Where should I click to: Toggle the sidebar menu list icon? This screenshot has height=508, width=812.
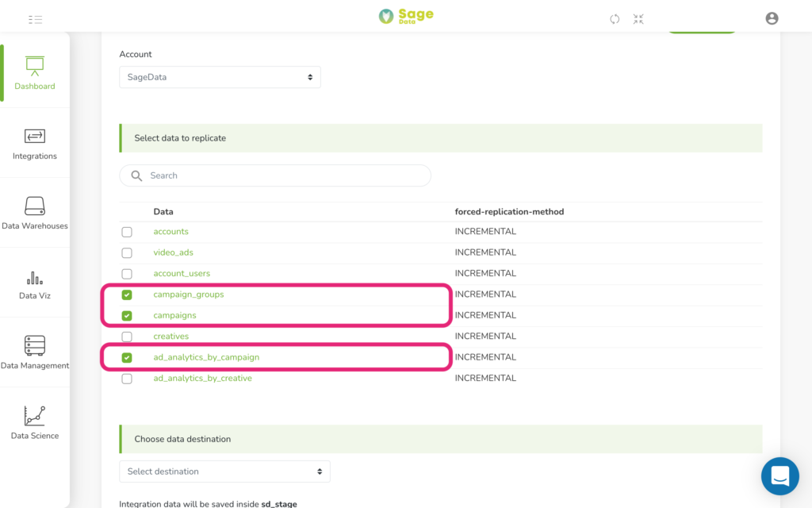click(35, 20)
